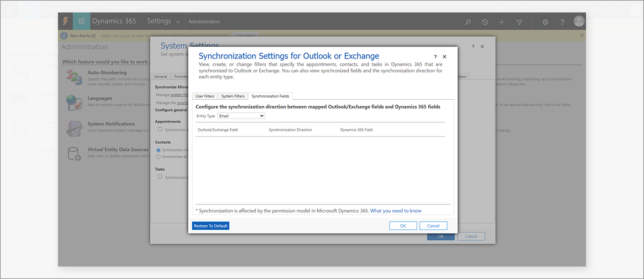Open help question mark in top bar

point(562,22)
